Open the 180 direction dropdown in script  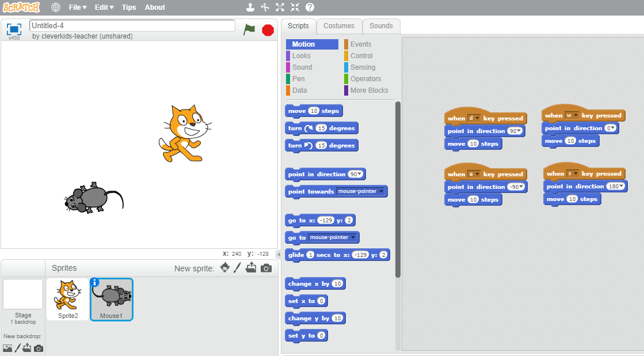621,186
